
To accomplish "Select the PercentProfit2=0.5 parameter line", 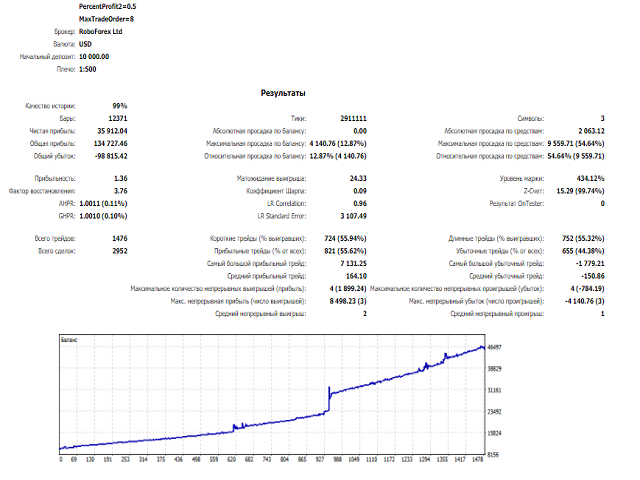I will [107, 7].
